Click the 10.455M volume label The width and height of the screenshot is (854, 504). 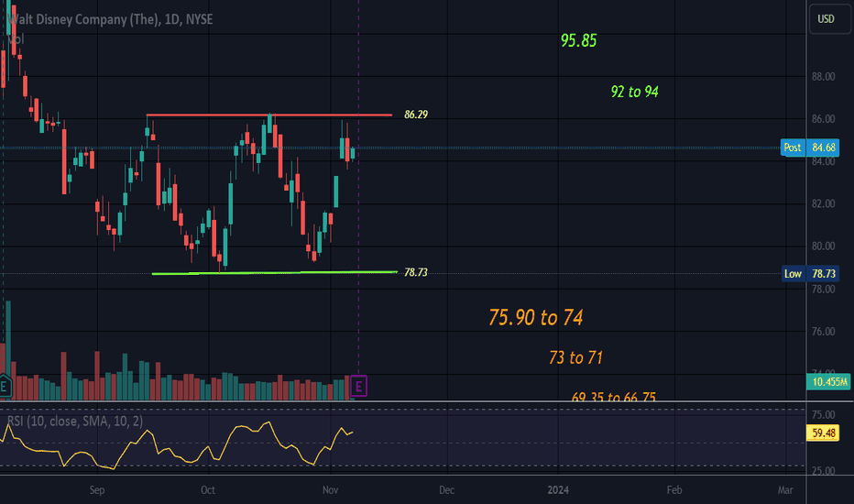[828, 381]
